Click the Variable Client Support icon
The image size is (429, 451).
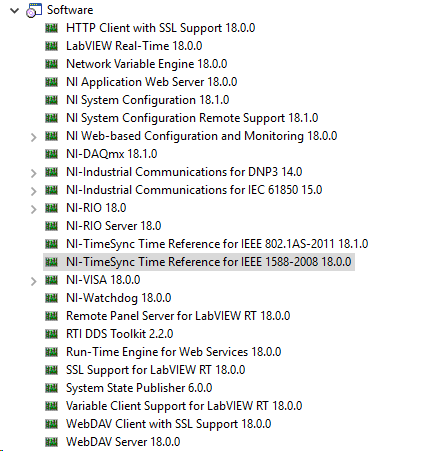51,406
